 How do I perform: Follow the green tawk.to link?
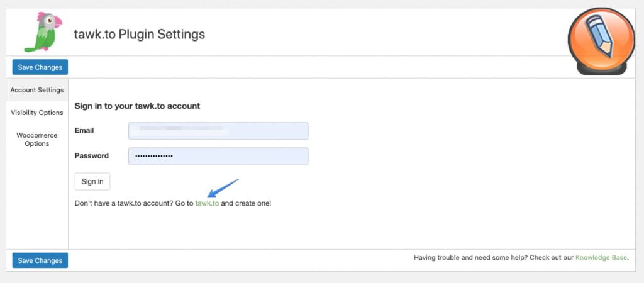pos(207,203)
